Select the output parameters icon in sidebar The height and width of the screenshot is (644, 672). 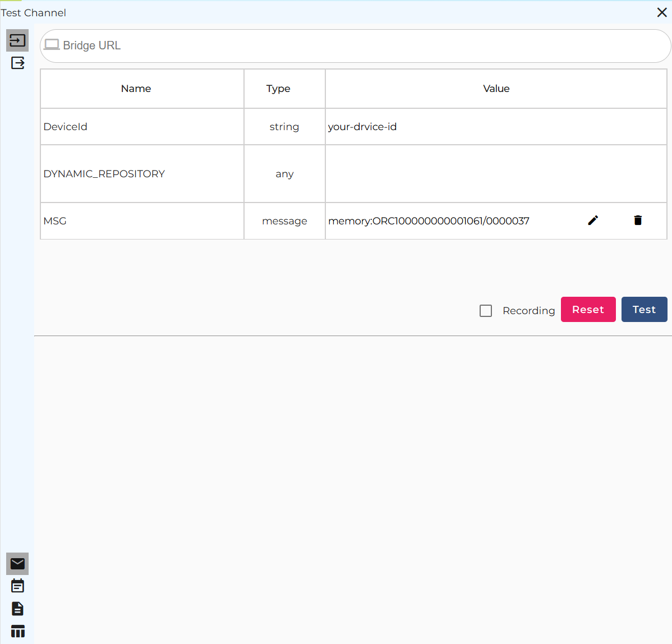tap(17, 63)
